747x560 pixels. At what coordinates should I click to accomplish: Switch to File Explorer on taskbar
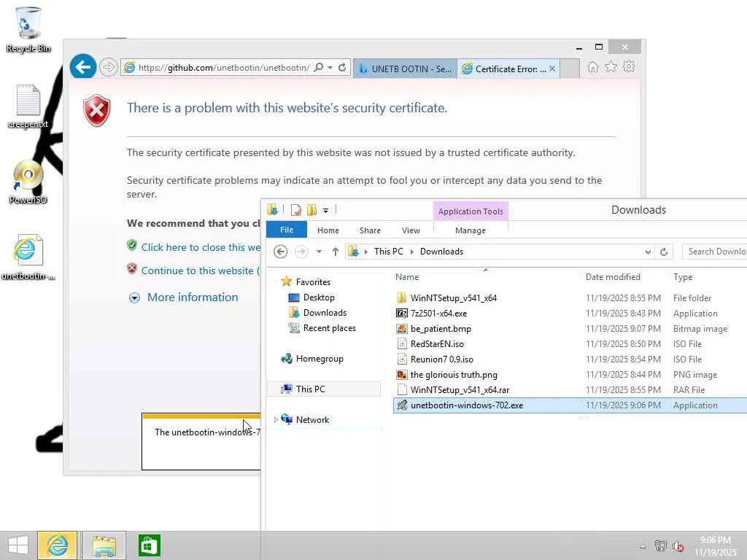[104, 545]
